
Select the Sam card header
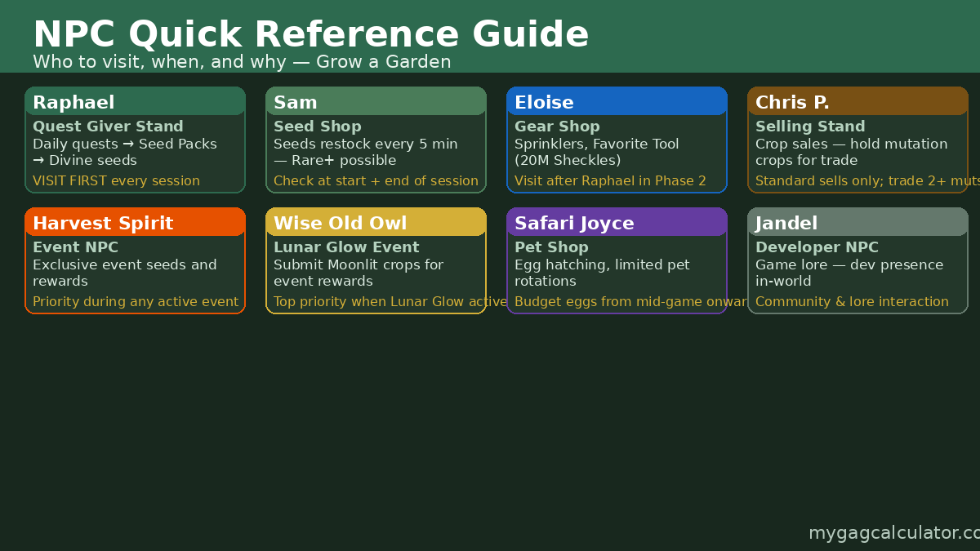(x=376, y=101)
